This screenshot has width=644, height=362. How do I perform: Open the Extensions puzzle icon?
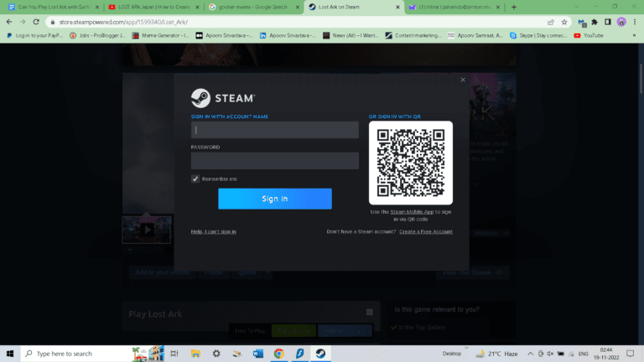[595, 22]
